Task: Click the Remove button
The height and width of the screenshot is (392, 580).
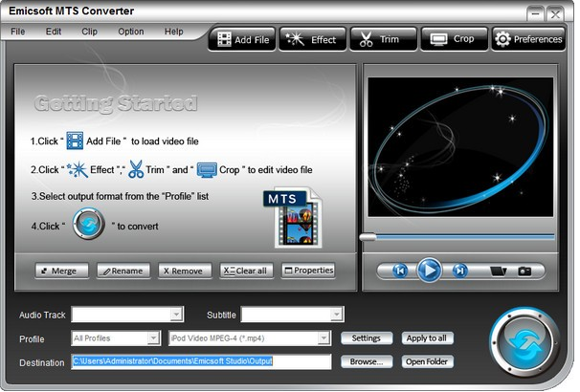Action: pos(185,271)
